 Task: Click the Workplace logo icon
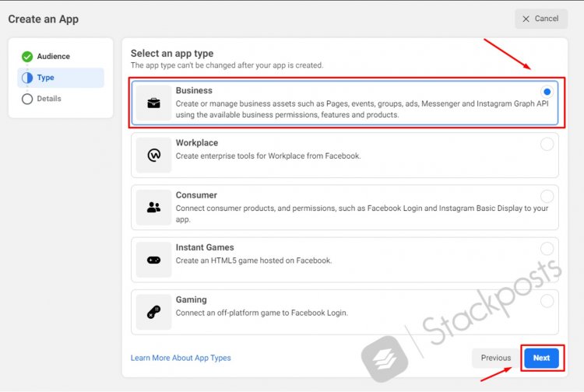154,155
